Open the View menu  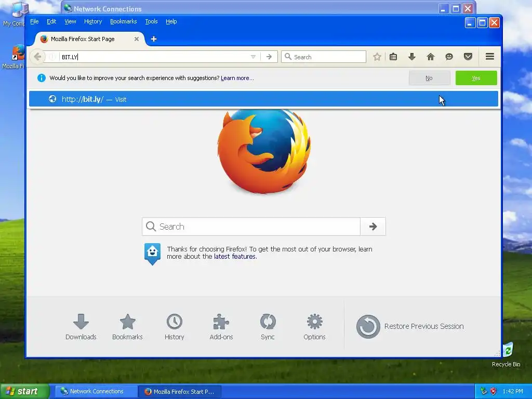coord(70,21)
